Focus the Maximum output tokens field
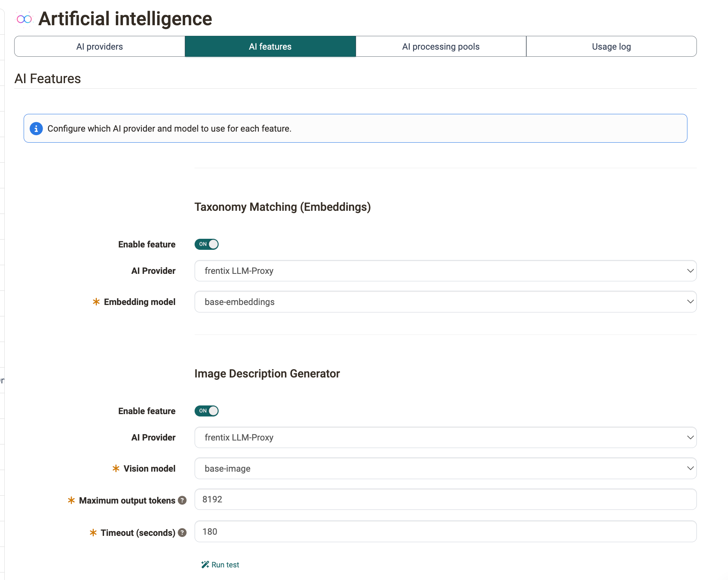 [446, 499]
